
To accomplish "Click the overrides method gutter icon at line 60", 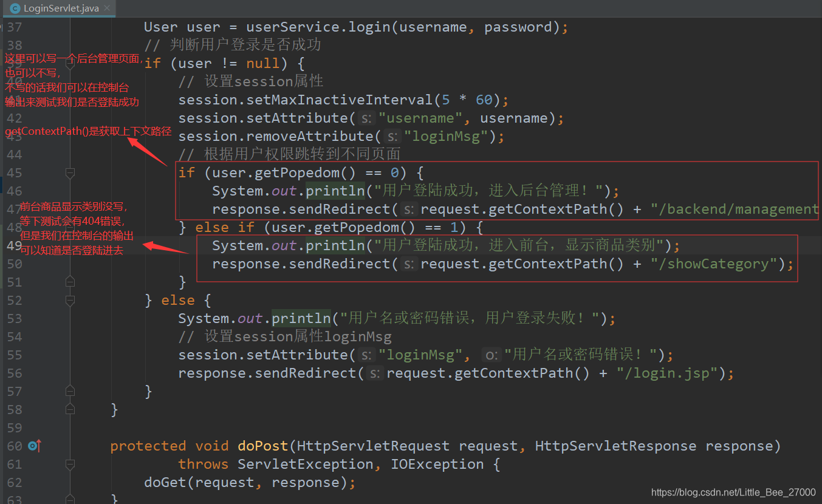I will [x=35, y=446].
